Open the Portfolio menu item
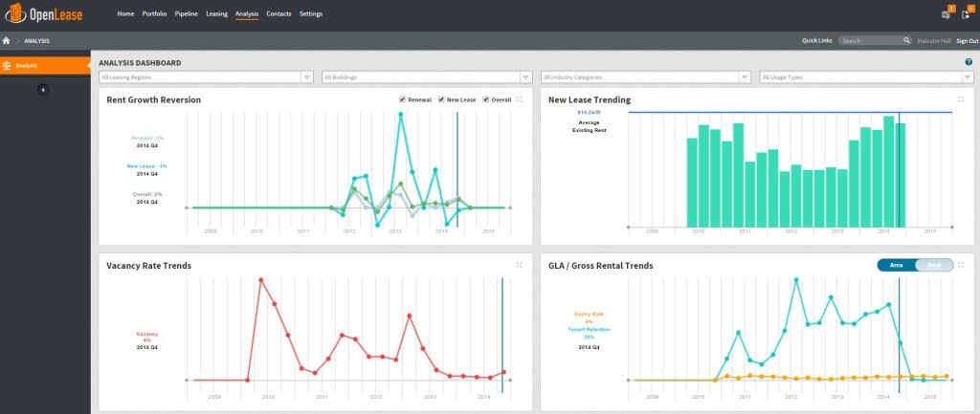 coord(154,14)
